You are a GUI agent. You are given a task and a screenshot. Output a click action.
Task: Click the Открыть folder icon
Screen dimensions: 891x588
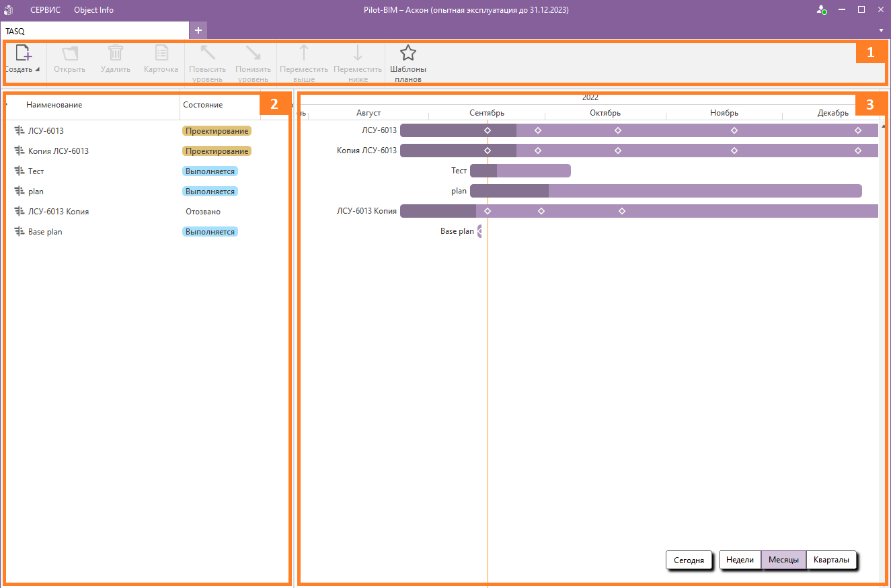click(70, 54)
